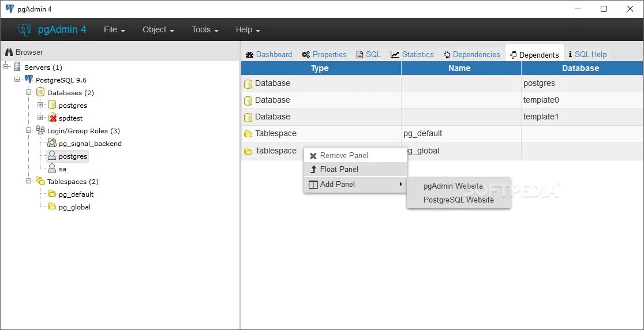Click the PostgreSQL 9.6 elephant icon
The image size is (644, 330).
[x=29, y=80]
